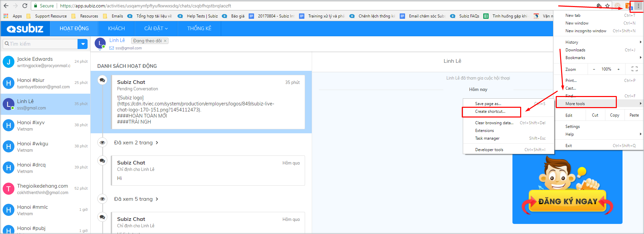Viewport: 644px width, 234px height.
Task: Click the Subiz logo in the header
Action: [25, 29]
